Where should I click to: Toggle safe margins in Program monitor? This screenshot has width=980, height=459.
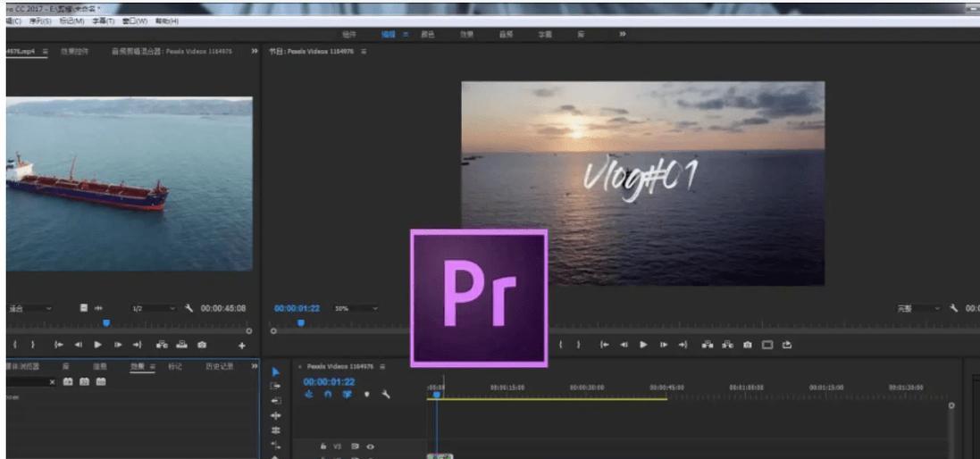(766, 345)
